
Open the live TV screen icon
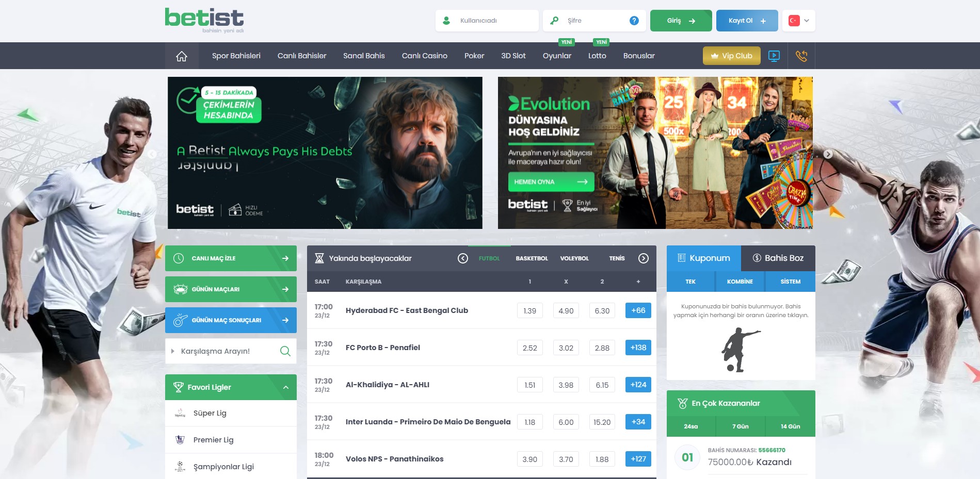coord(774,56)
